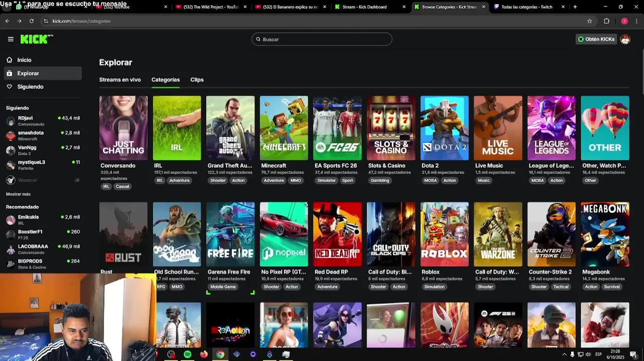The height and width of the screenshot is (361, 644).
Task: Bookmark this page with the star icon
Action: tap(590, 21)
